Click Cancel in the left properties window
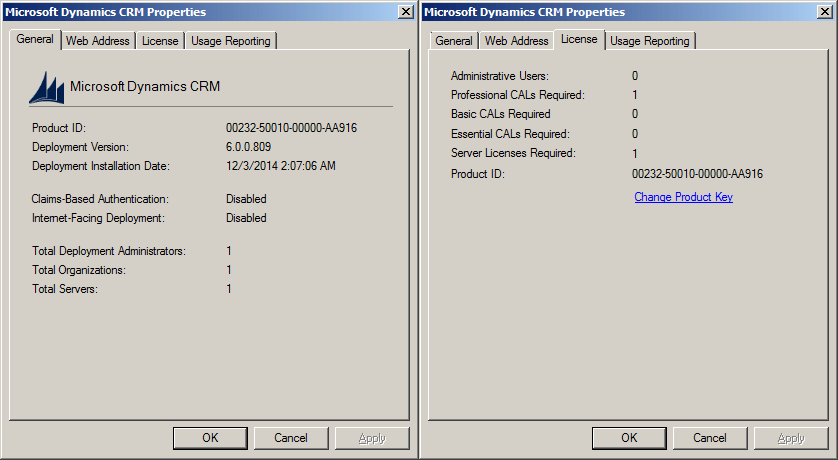 291,438
